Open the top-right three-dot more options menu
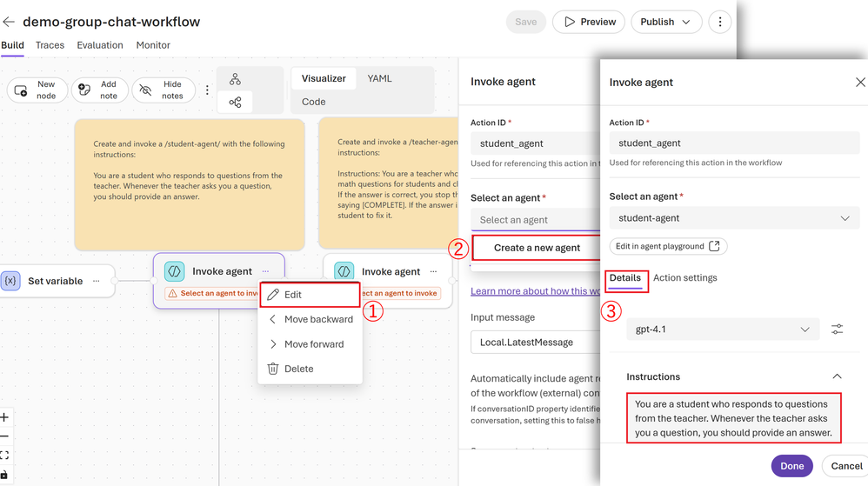 [719, 22]
